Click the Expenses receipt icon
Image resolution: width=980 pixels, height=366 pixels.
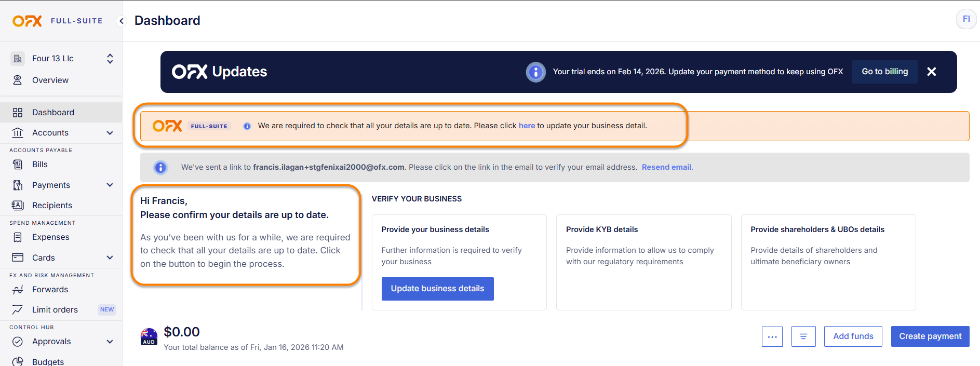[x=18, y=237]
